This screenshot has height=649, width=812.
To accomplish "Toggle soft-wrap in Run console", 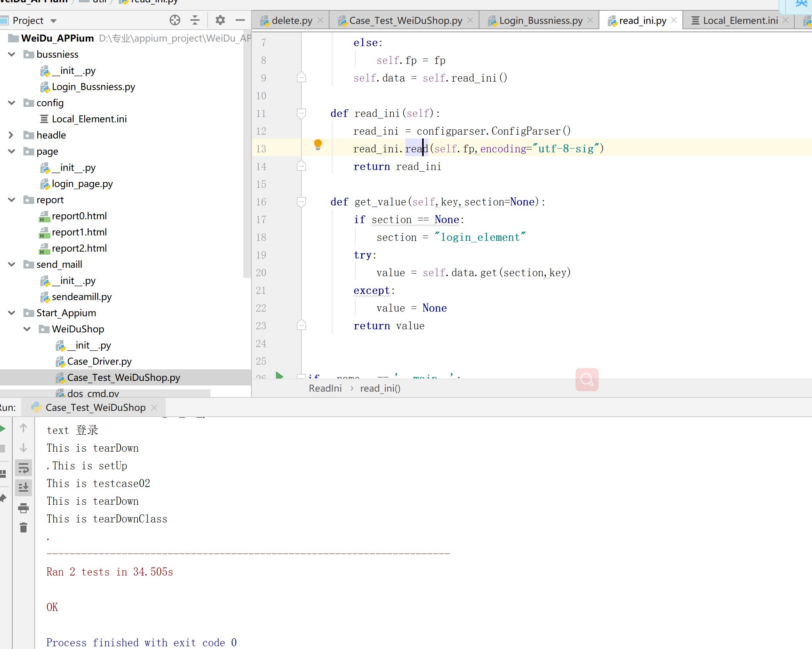I will click(23, 468).
